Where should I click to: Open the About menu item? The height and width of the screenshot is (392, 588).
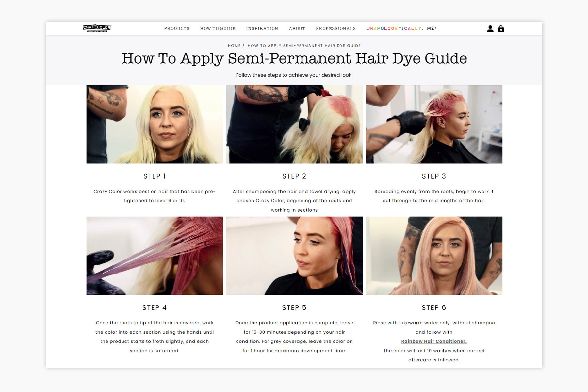tap(297, 28)
